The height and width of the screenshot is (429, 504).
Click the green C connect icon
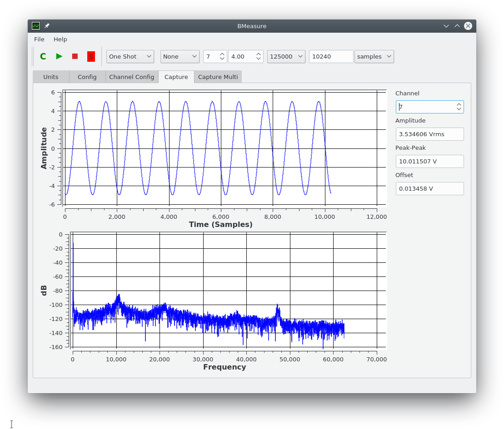coord(43,56)
